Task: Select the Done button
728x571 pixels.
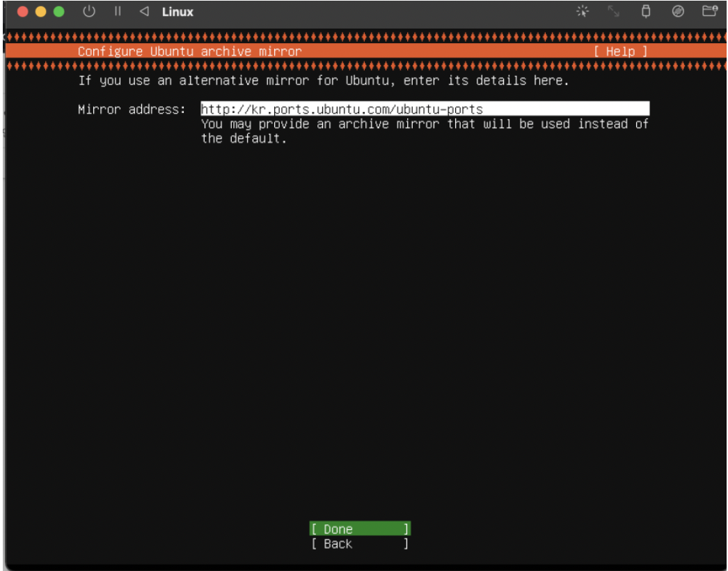Action: tap(360, 529)
